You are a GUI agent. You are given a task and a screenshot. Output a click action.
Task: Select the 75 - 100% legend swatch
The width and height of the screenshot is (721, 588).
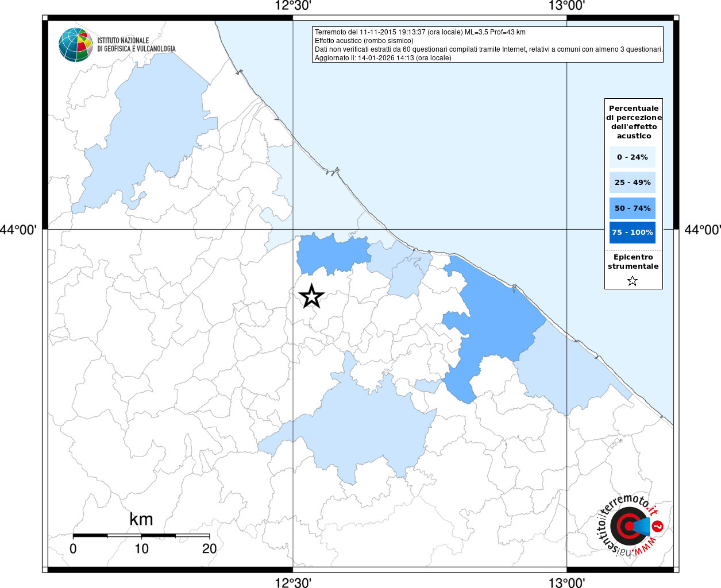point(632,233)
